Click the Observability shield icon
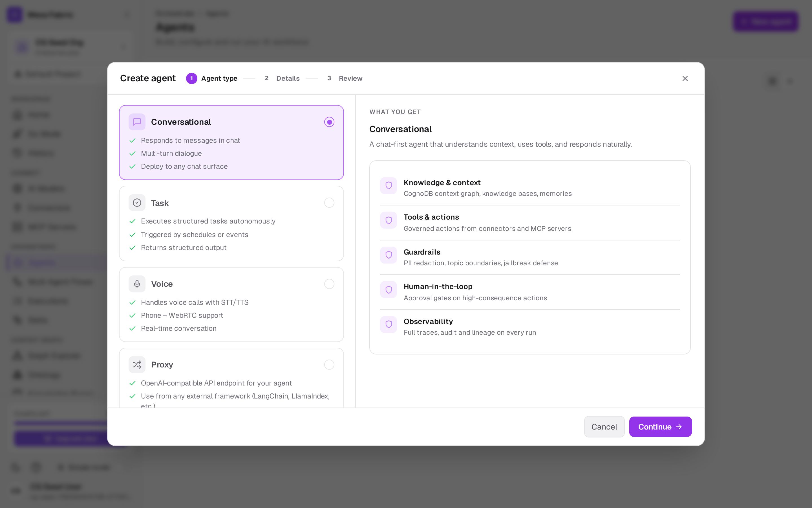Screen dimensions: 812x508 pos(389,325)
